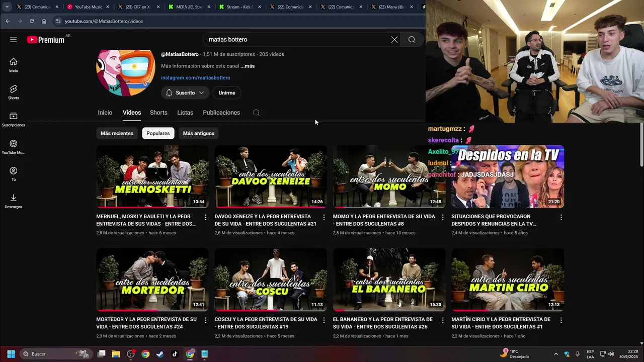The width and height of the screenshot is (644, 362).
Task: Open Shorts from the left sidebar
Action: (14, 92)
